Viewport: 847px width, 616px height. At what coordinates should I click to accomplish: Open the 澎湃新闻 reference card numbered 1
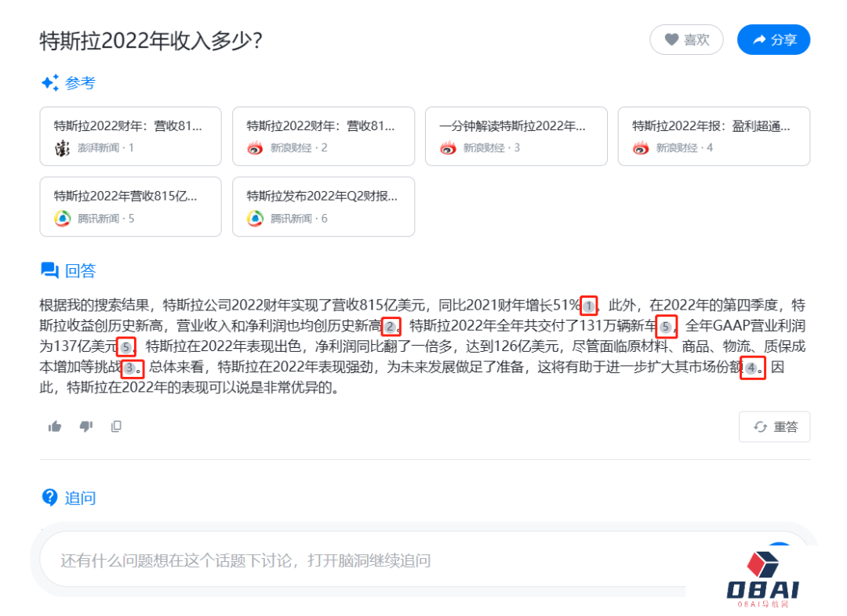click(x=130, y=136)
